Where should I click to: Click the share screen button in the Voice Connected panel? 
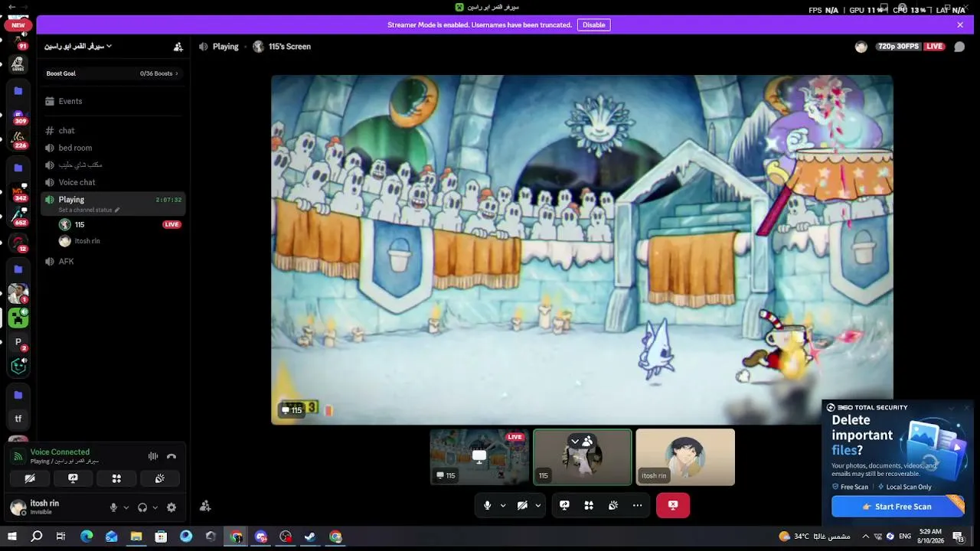(73, 478)
